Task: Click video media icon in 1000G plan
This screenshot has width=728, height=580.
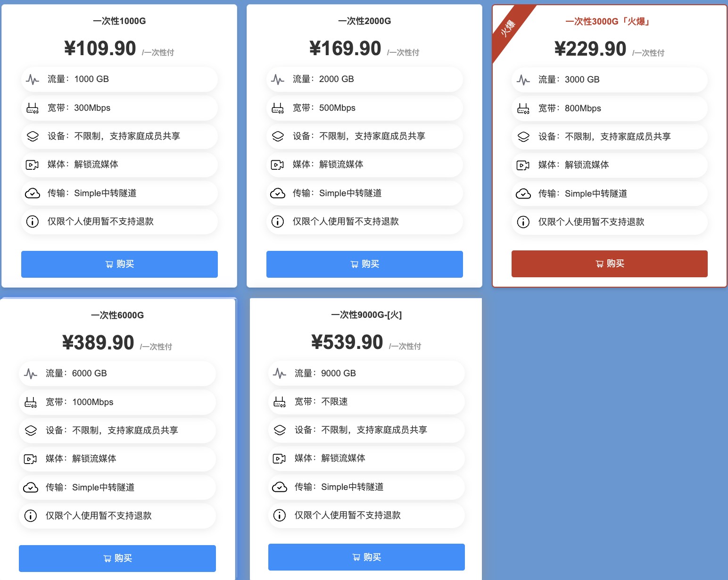Action: click(x=33, y=165)
